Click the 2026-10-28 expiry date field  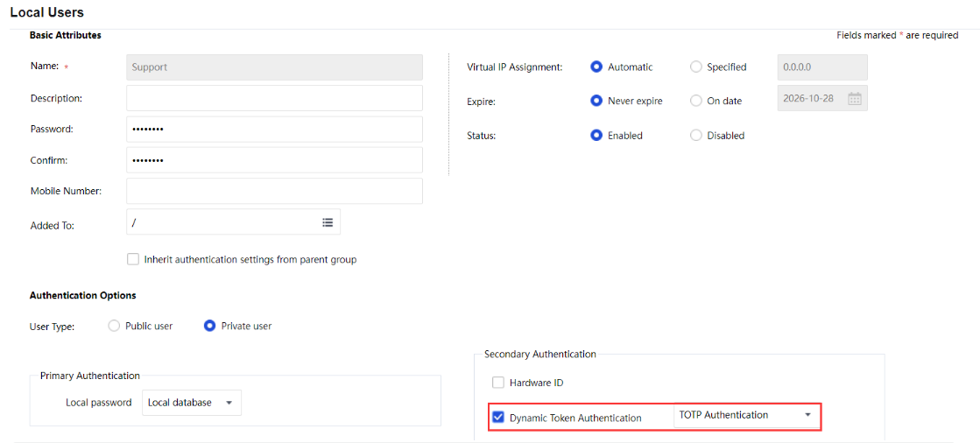810,99
